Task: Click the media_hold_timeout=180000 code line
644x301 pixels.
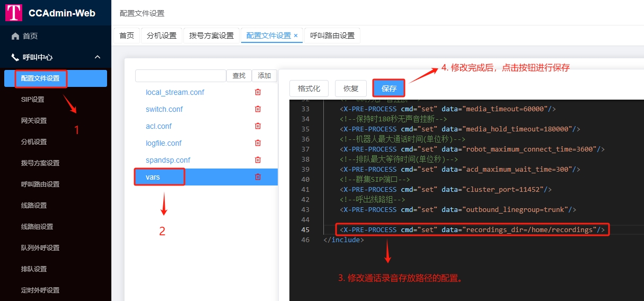Action: (460, 129)
